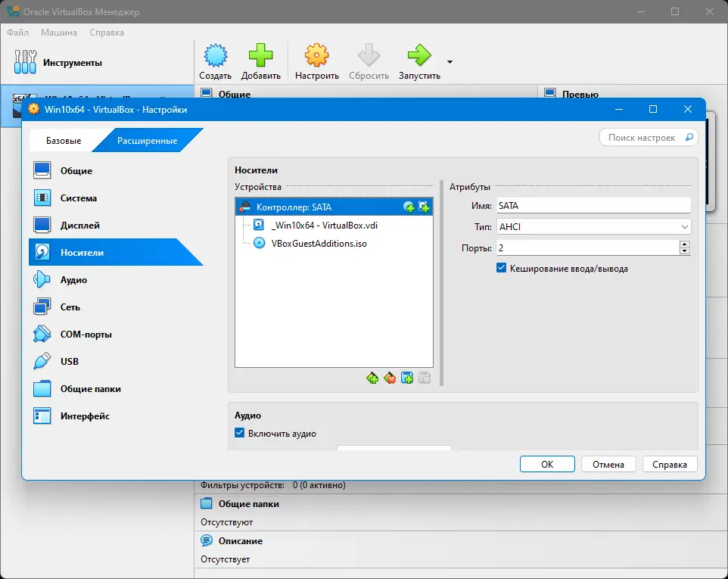The width and height of the screenshot is (728, 579).
Task: Click the Инструменты tools icon in Manager
Action: pyautogui.click(x=25, y=62)
